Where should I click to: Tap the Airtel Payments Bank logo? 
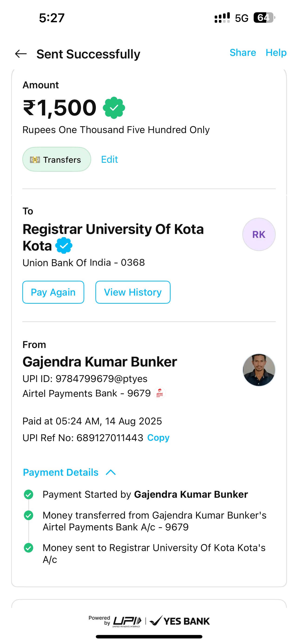(160, 393)
